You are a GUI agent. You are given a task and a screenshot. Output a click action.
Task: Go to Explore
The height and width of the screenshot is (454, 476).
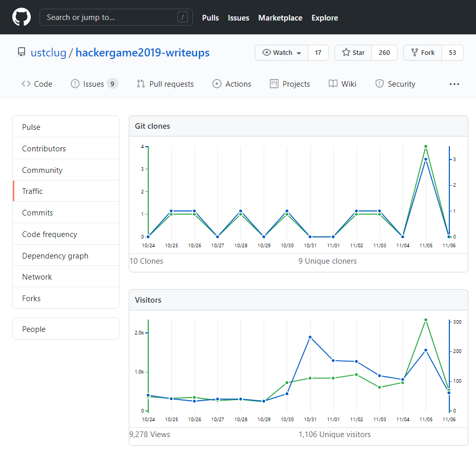coord(325,18)
